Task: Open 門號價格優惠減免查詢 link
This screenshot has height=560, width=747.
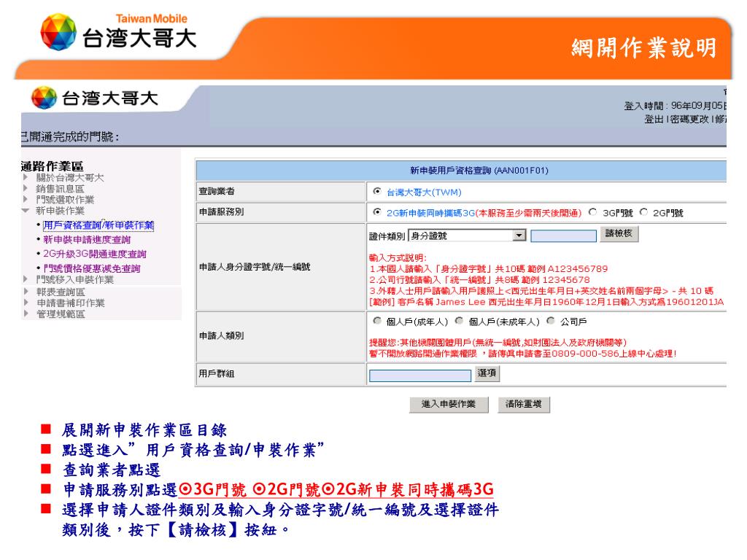Action: point(92,268)
